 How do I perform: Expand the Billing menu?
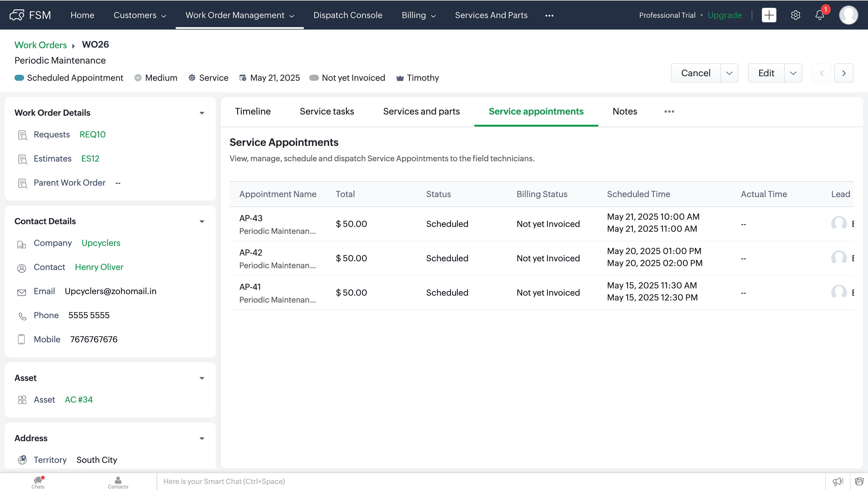[419, 15]
